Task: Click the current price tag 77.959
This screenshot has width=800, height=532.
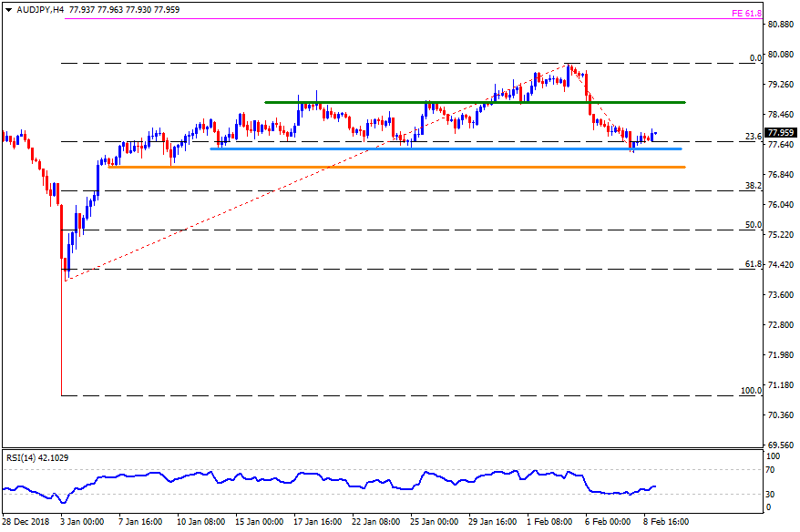Action: pyautogui.click(x=782, y=132)
